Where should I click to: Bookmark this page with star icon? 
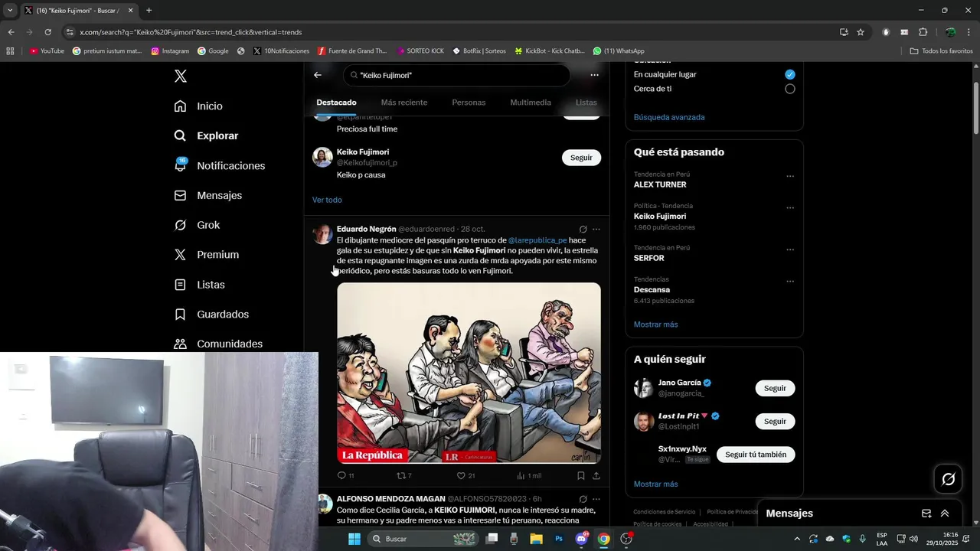(x=861, y=32)
